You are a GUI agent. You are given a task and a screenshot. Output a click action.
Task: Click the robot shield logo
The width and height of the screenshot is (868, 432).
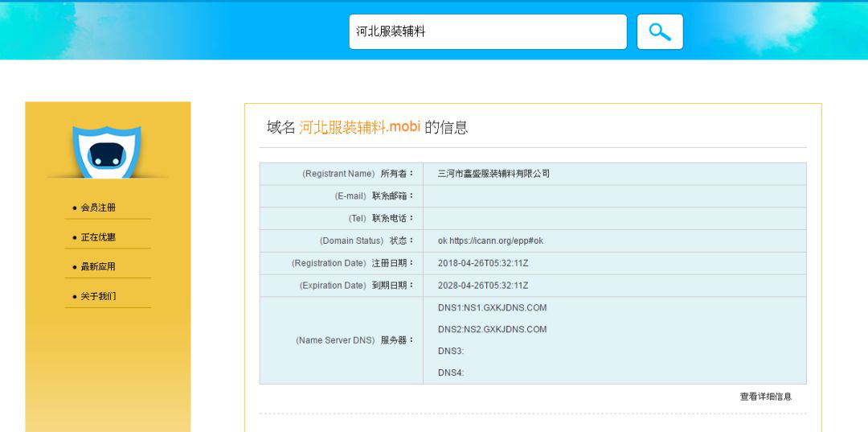click(x=106, y=151)
